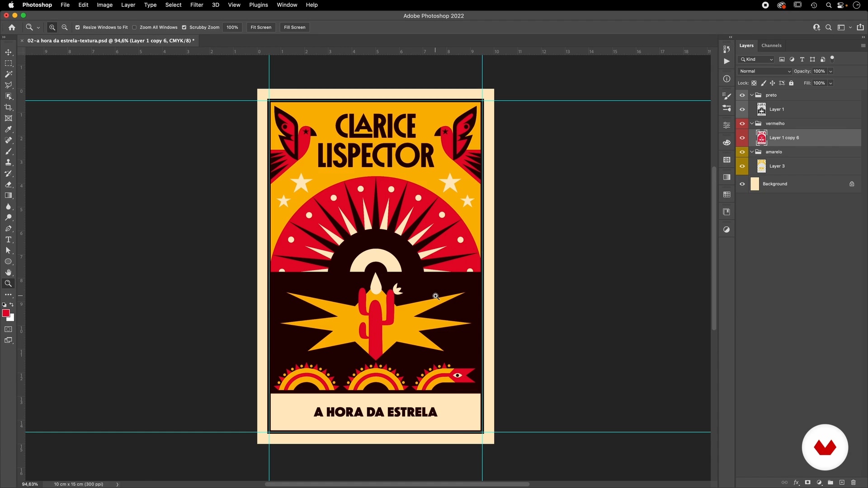Open the Image menu
This screenshot has height=488, width=868.
104,5
